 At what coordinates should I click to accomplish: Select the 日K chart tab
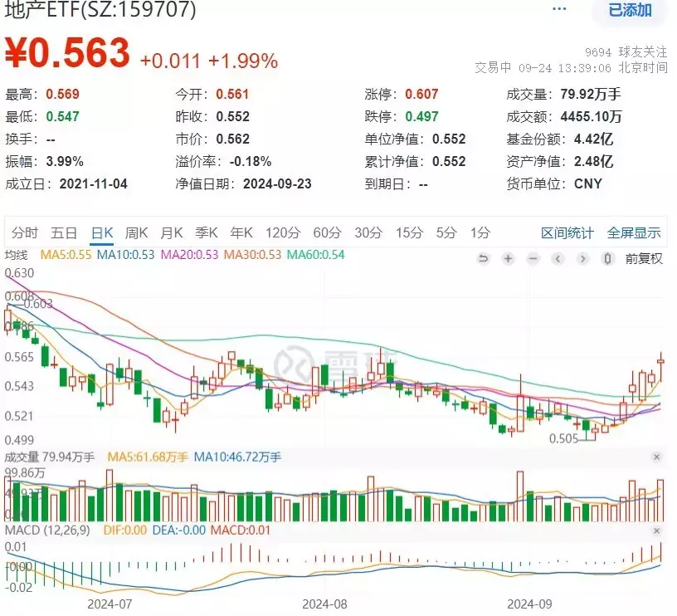[102, 232]
